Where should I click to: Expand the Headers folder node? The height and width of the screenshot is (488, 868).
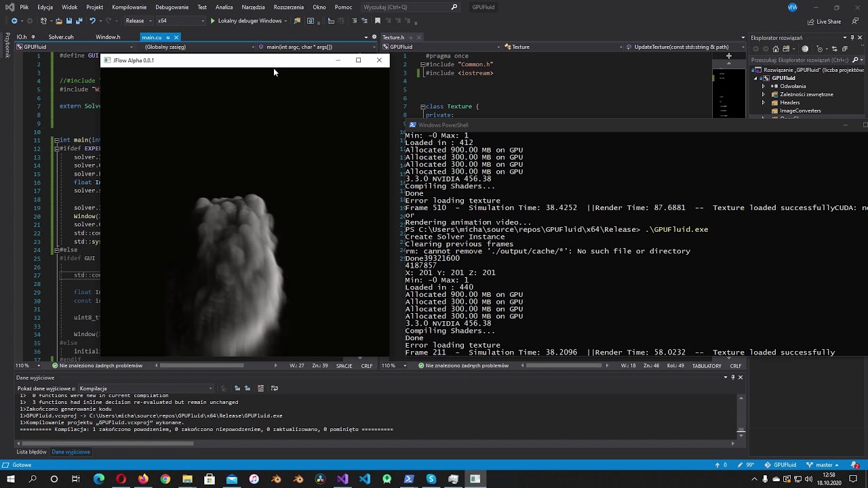click(x=764, y=102)
